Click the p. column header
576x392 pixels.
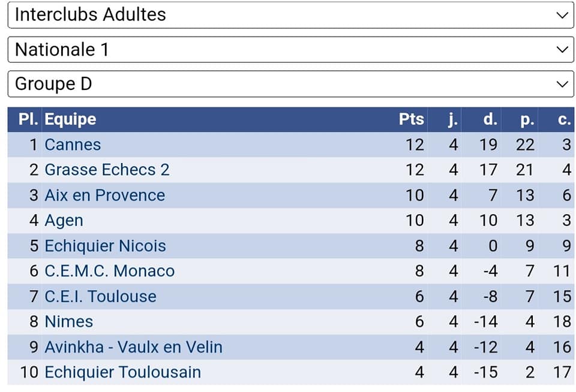(527, 119)
